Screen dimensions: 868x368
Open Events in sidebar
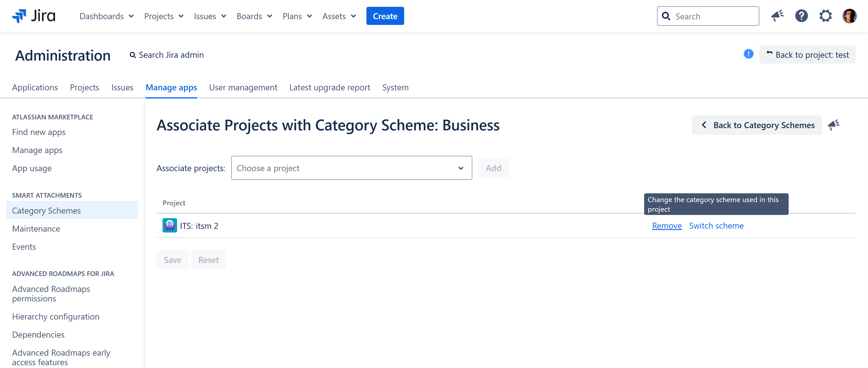[x=24, y=247]
